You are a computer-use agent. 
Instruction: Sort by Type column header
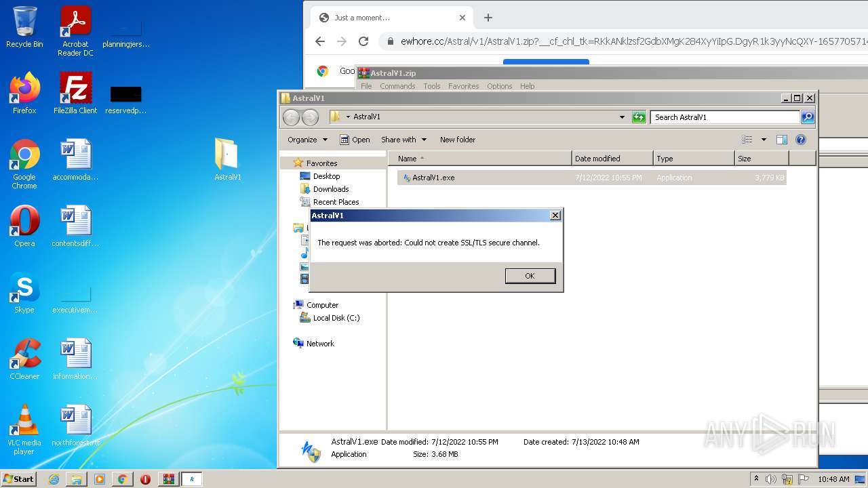(x=694, y=159)
